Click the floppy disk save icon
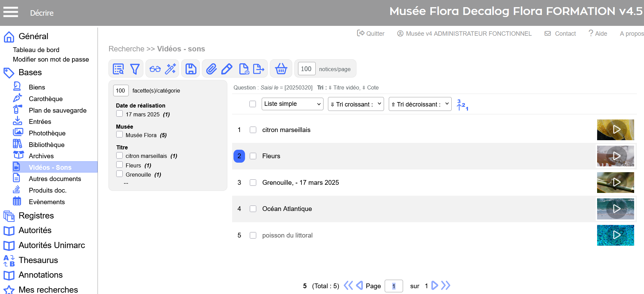The image size is (644, 294). (191, 69)
